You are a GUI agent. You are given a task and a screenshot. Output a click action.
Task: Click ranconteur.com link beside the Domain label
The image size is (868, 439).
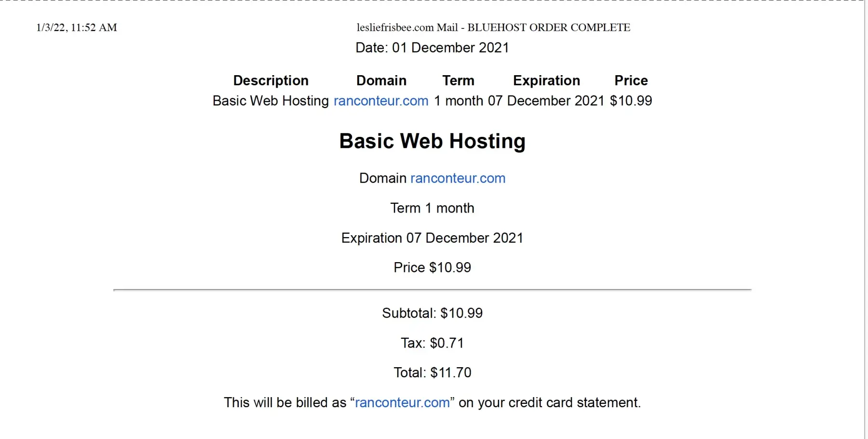pyautogui.click(x=458, y=178)
